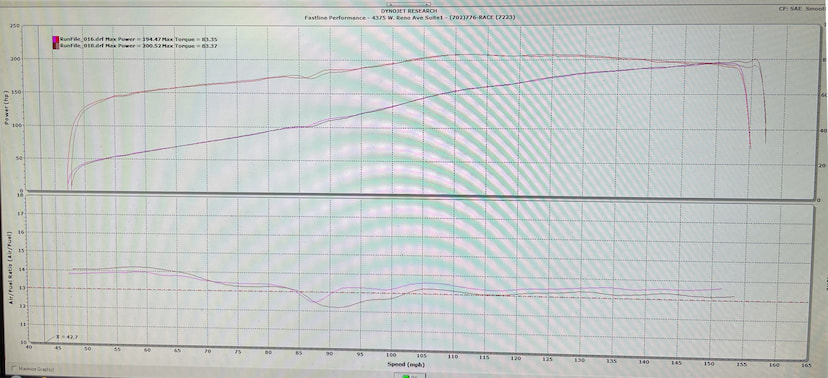Click the DYNOJET RESEARCH graph title

point(410,11)
